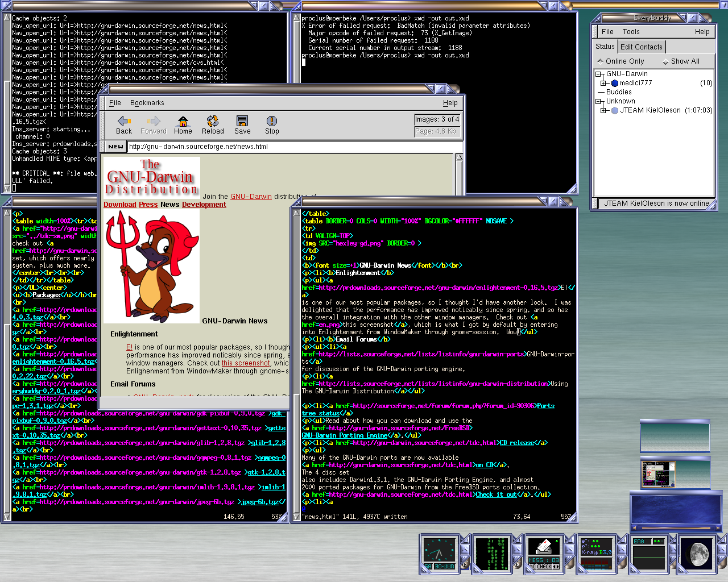Stop page loading with Stop icon
Viewport: 728px width, 582px height.
coord(272,125)
